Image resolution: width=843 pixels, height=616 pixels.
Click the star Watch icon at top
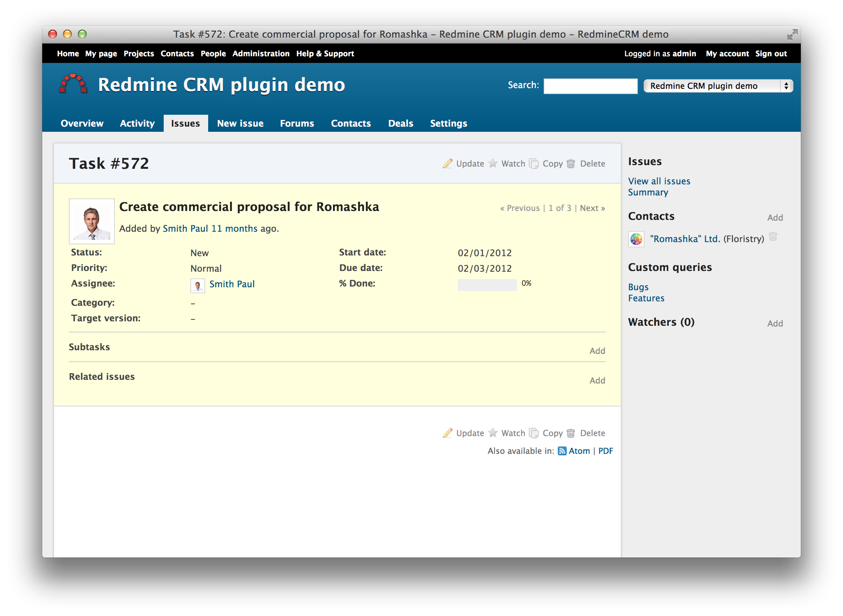click(493, 163)
